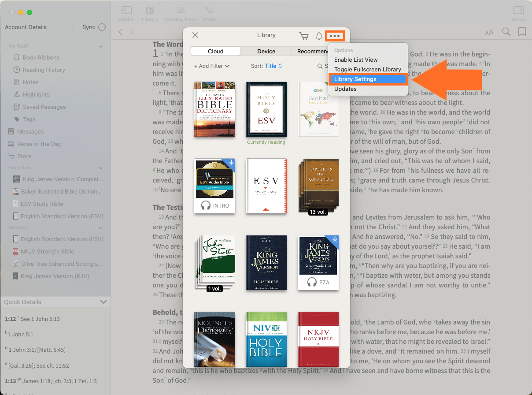Open Baker Illustrated Bible Dictionary cover
Screen dimensions: 532x395
(x=214, y=109)
